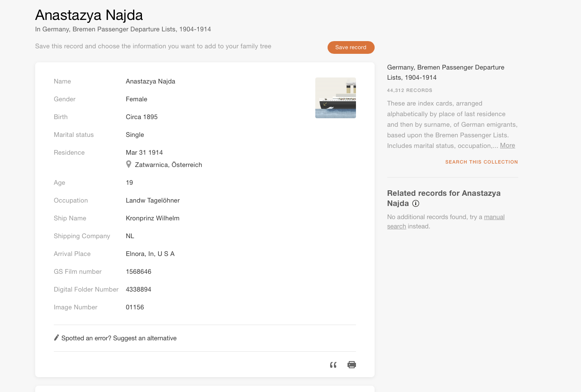Viewport: 581px width, 392px height.
Task: Click the Anastazya Najda page heading
Action: (x=89, y=15)
